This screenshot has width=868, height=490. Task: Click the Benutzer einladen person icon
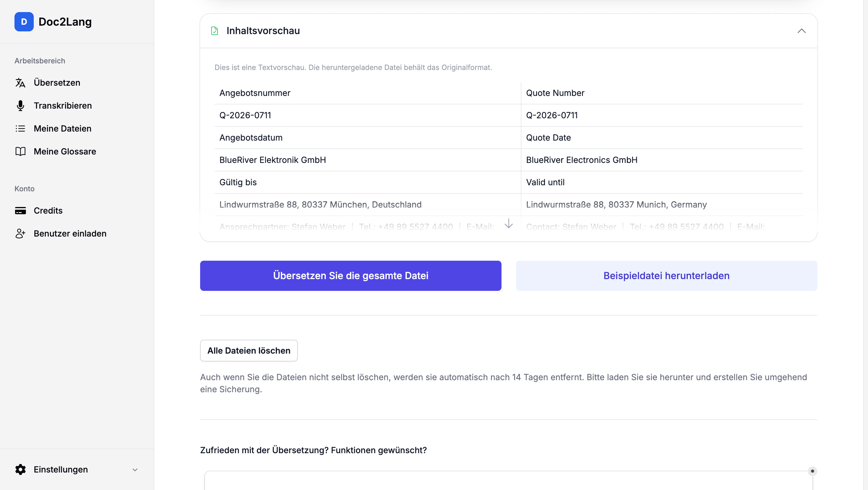pyautogui.click(x=20, y=233)
